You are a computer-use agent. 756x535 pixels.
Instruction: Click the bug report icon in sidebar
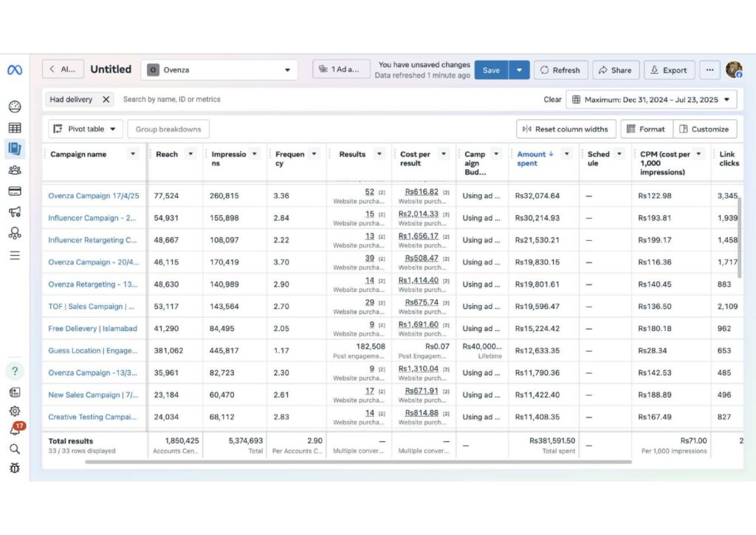(x=15, y=468)
